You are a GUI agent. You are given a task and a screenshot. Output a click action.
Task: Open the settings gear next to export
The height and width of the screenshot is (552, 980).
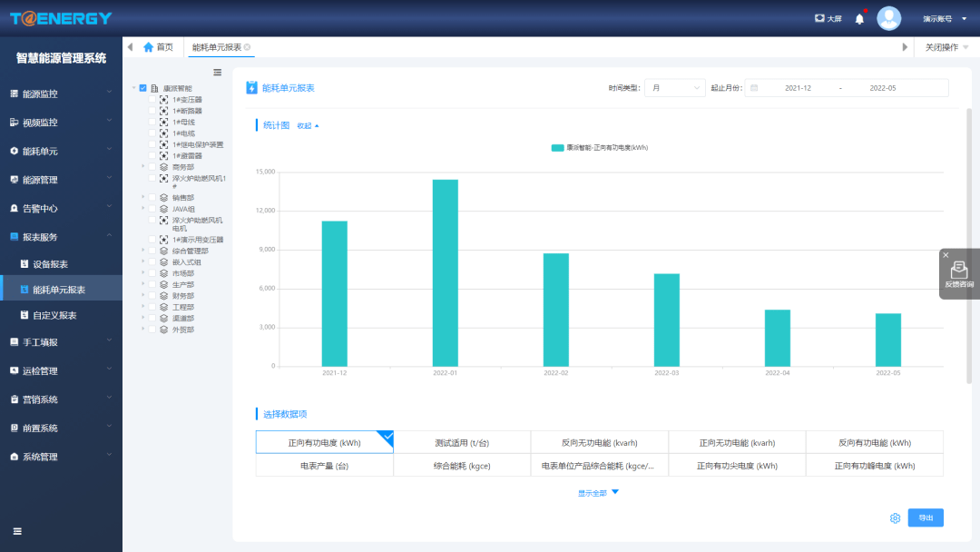pyautogui.click(x=895, y=517)
